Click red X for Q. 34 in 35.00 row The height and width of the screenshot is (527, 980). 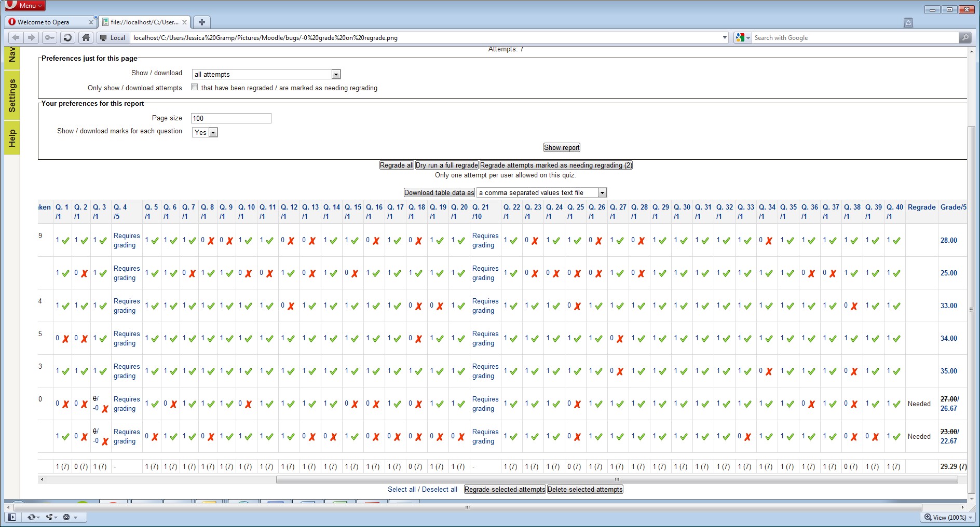tap(769, 371)
